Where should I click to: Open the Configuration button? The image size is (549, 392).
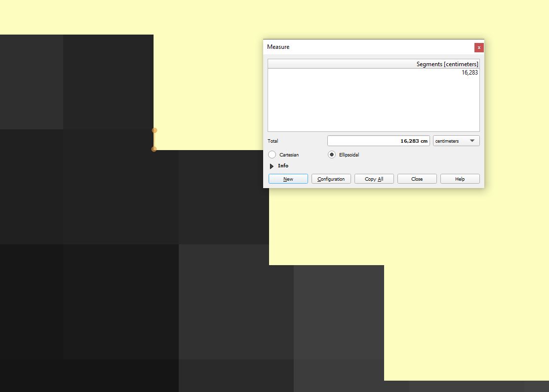[331, 179]
